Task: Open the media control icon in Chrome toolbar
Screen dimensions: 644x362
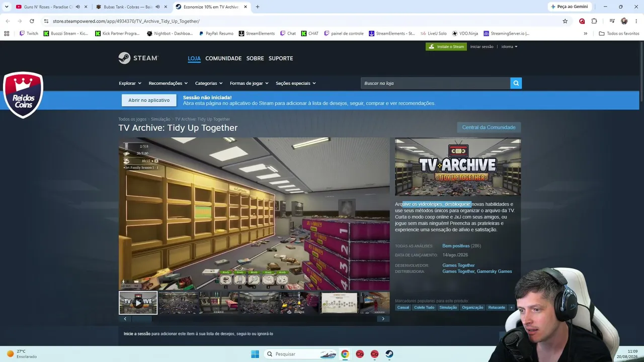Action: point(612,21)
